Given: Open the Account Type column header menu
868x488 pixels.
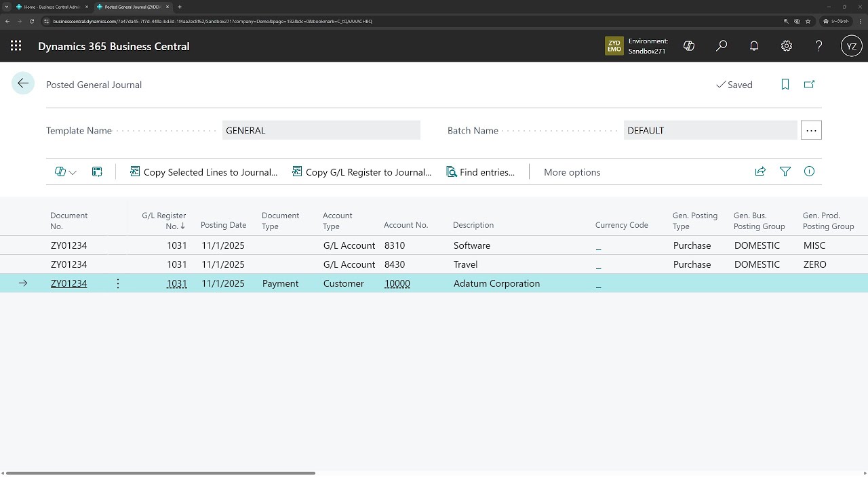Looking at the screenshot, I should pos(337,220).
